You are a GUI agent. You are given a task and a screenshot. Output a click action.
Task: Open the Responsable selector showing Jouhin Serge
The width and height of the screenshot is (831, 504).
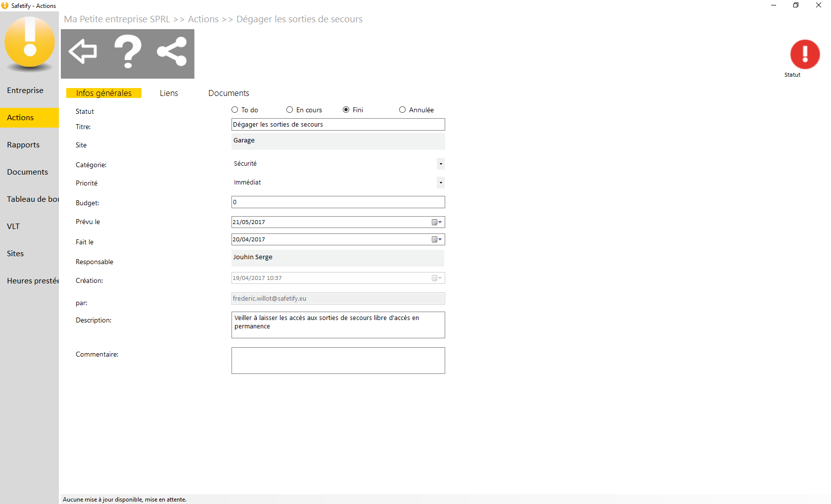point(337,257)
